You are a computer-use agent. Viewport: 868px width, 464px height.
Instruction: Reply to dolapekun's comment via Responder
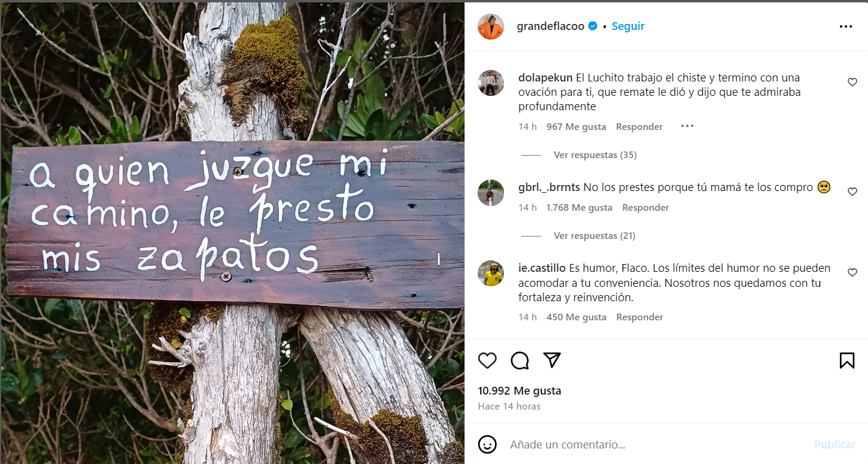639,127
